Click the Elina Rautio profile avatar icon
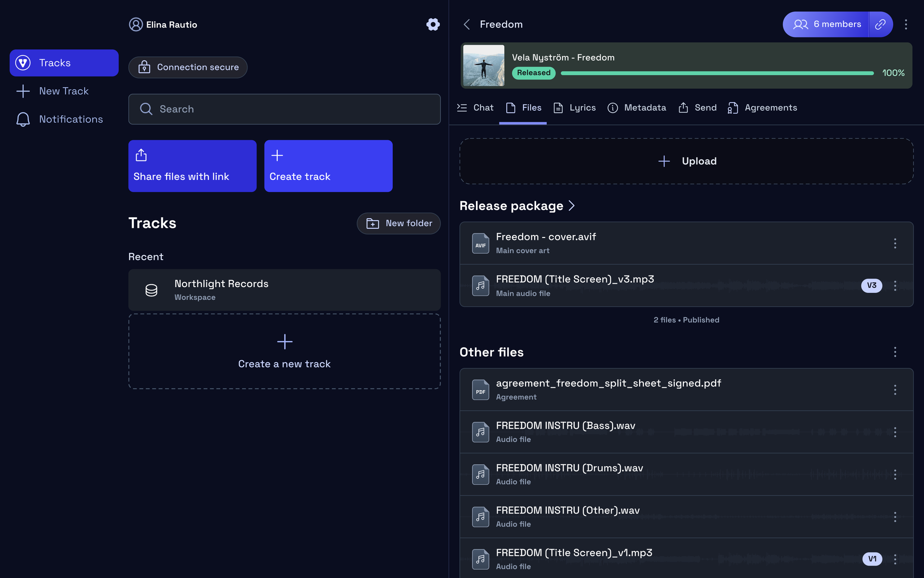Screen dimensions: 924x578 point(136,25)
